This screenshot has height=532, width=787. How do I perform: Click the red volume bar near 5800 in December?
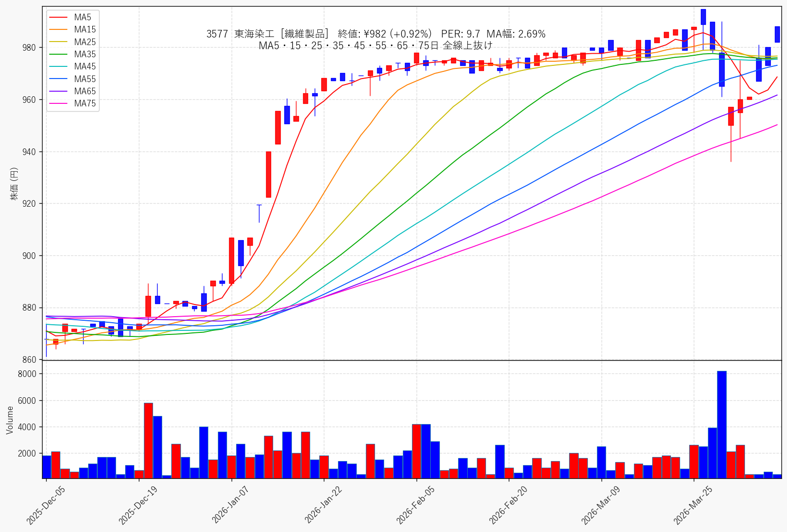(148, 441)
